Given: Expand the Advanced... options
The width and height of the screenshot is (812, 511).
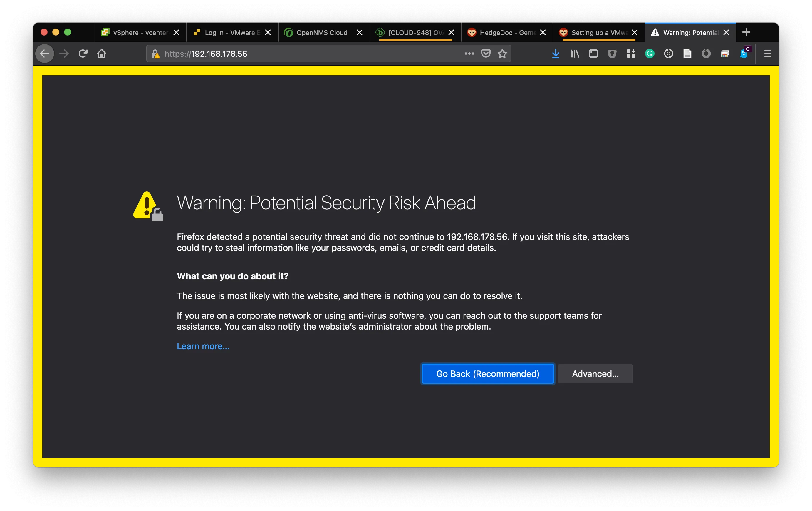Looking at the screenshot, I should pyautogui.click(x=595, y=374).
